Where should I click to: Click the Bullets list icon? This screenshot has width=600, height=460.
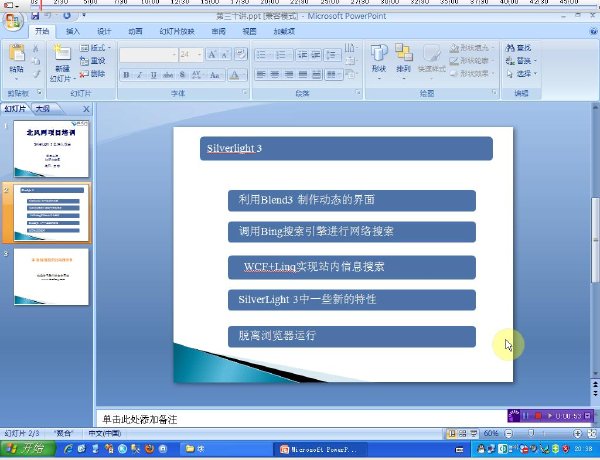coord(264,55)
